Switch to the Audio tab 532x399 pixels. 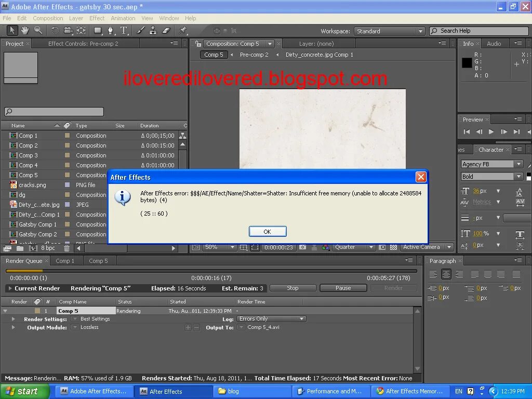pos(494,44)
